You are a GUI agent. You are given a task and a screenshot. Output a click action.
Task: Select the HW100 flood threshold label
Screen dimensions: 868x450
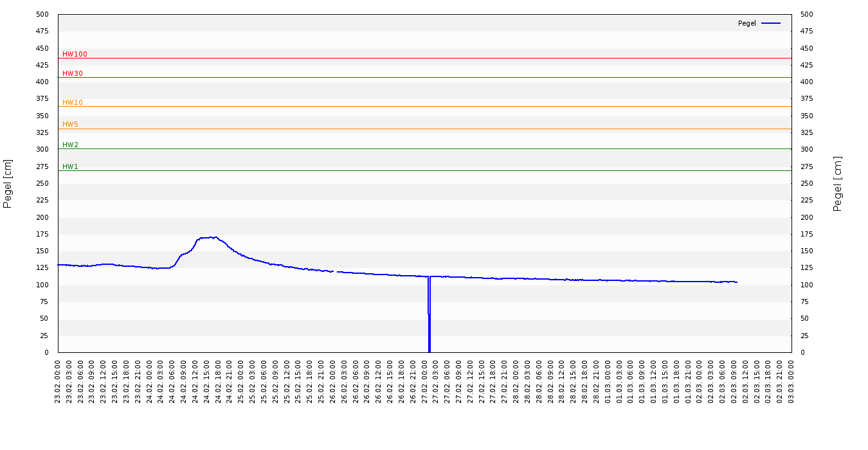[75, 55]
